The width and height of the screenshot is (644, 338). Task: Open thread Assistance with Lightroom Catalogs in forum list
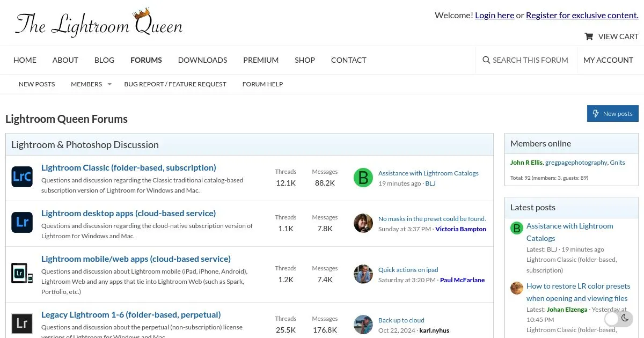point(428,173)
